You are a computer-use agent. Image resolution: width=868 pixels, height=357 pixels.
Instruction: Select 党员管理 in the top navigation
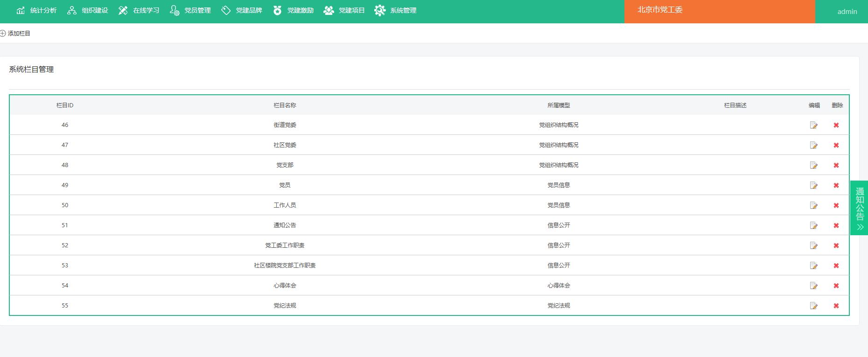(190, 10)
